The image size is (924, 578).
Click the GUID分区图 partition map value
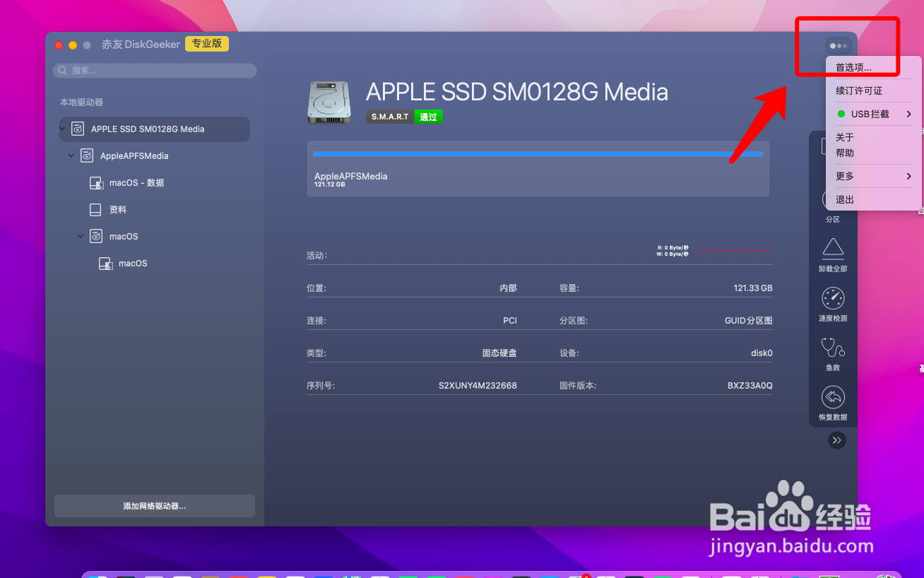point(749,321)
